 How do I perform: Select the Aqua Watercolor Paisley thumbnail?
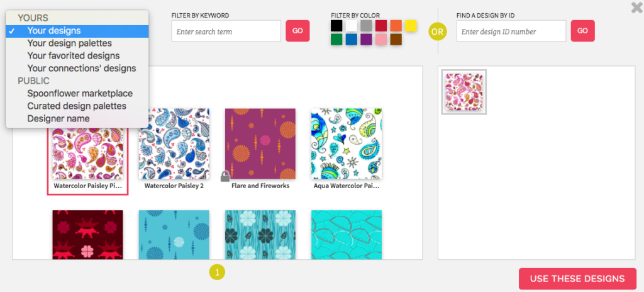click(347, 143)
